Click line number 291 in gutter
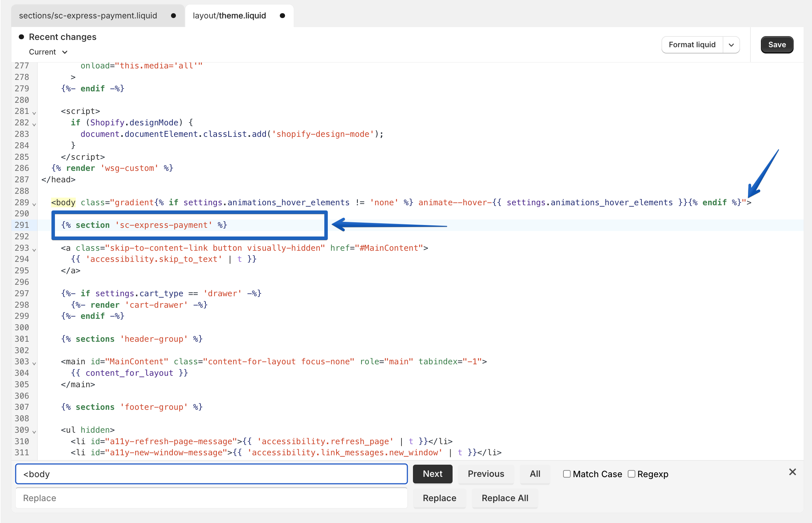The height and width of the screenshot is (523, 812). (x=22, y=225)
